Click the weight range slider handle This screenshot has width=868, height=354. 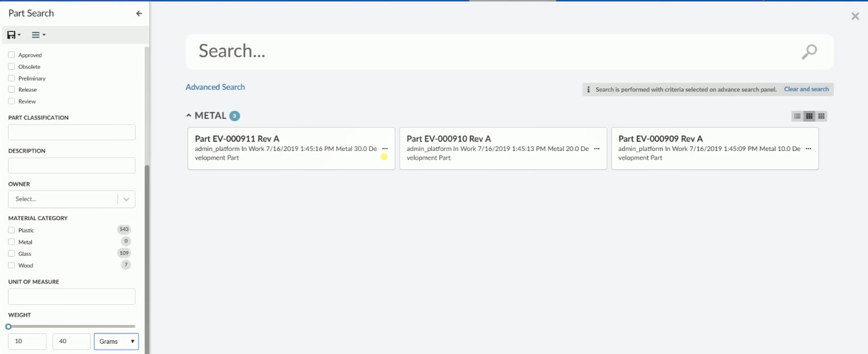[9, 327]
